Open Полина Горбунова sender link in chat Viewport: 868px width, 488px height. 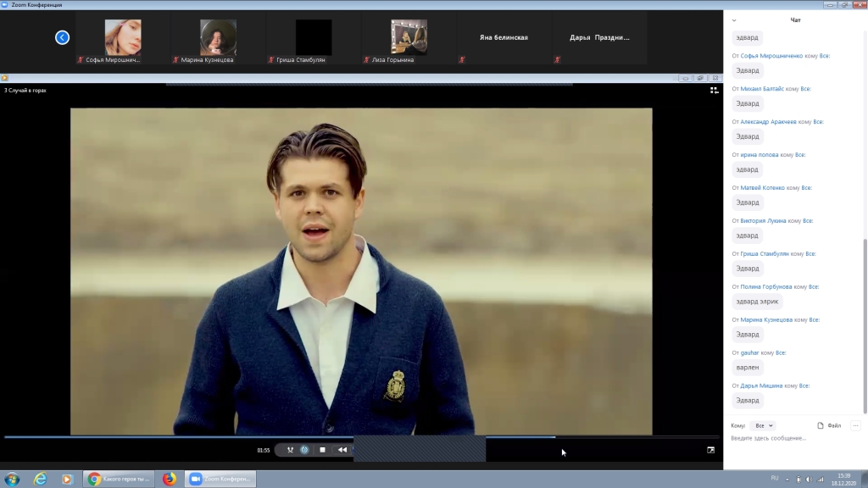pyautogui.click(x=766, y=287)
